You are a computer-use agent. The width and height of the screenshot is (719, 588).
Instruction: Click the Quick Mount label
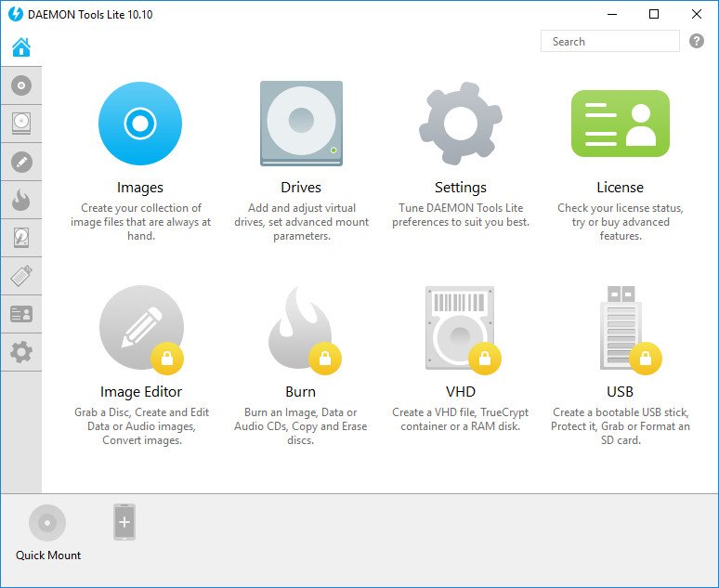48,555
